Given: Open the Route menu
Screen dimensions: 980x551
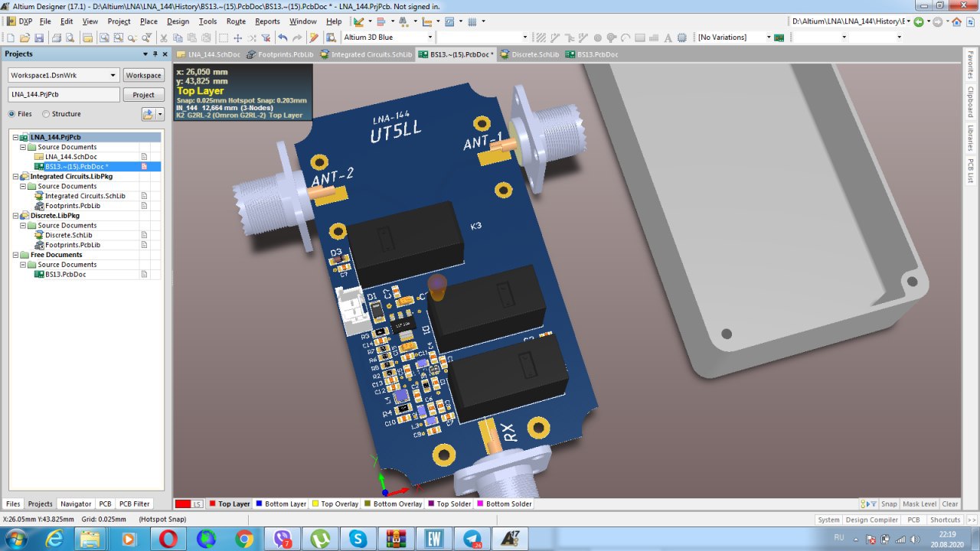Looking at the screenshot, I should (x=236, y=21).
